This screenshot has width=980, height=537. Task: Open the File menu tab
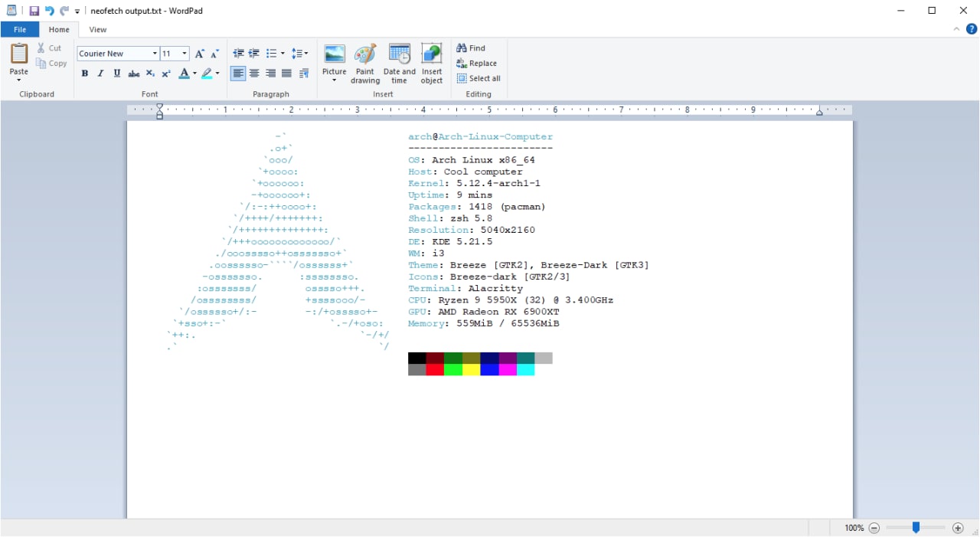(x=20, y=29)
